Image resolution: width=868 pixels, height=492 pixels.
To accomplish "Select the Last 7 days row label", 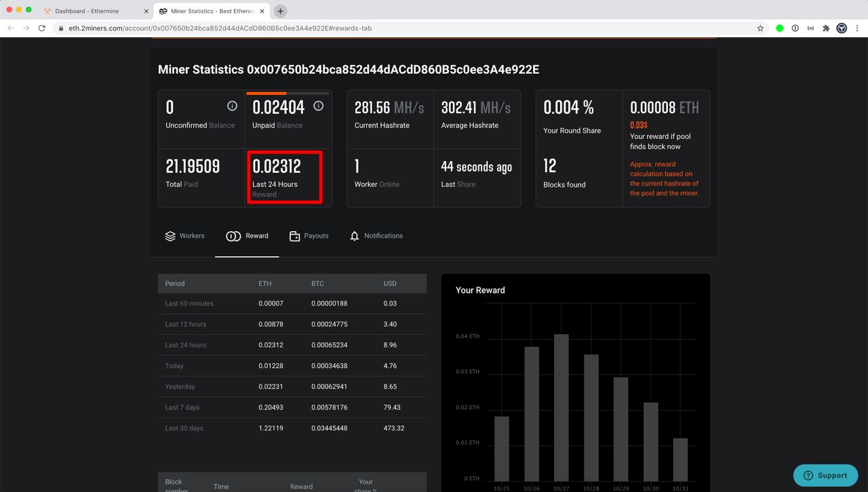I will coord(182,407).
